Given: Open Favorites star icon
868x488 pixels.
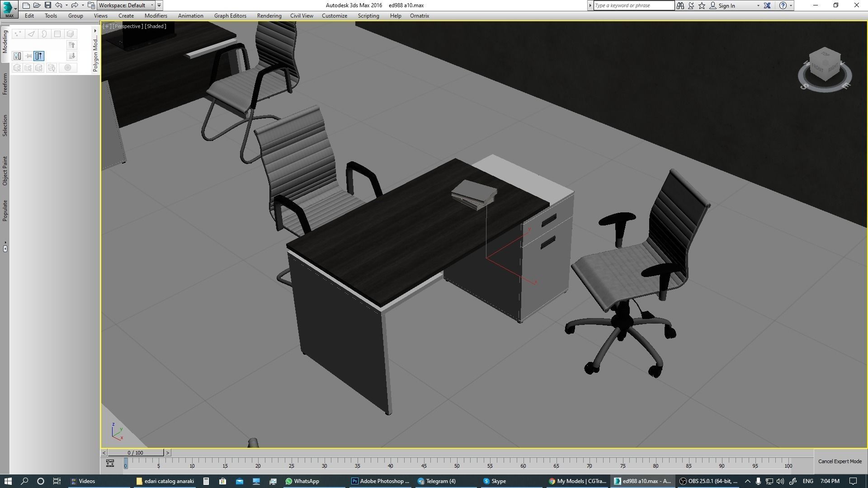Looking at the screenshot, I should tap(702, 5).
